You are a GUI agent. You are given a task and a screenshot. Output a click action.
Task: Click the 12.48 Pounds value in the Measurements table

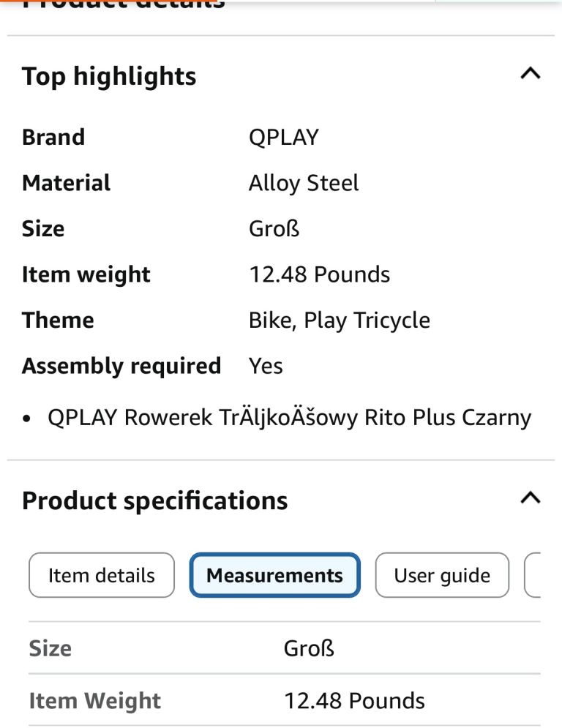tap(354, 701)
